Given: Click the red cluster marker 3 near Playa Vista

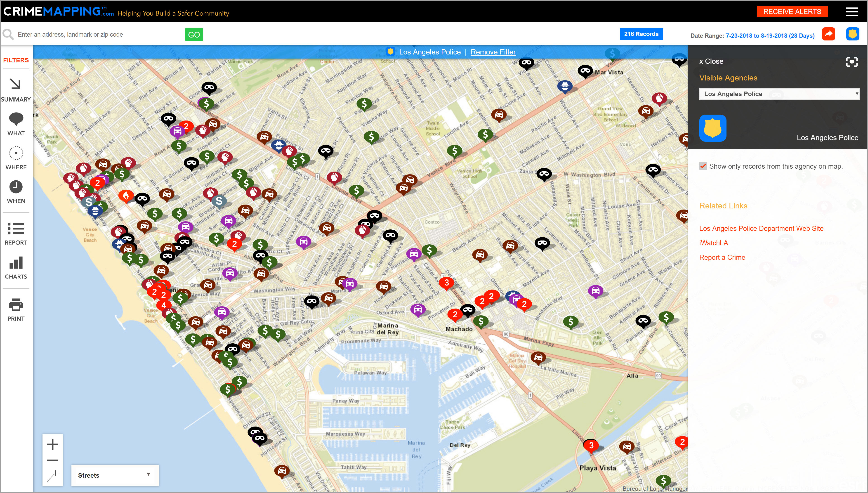Looking at the screenshot, I should pyautogui.click(x=591, y=446).
